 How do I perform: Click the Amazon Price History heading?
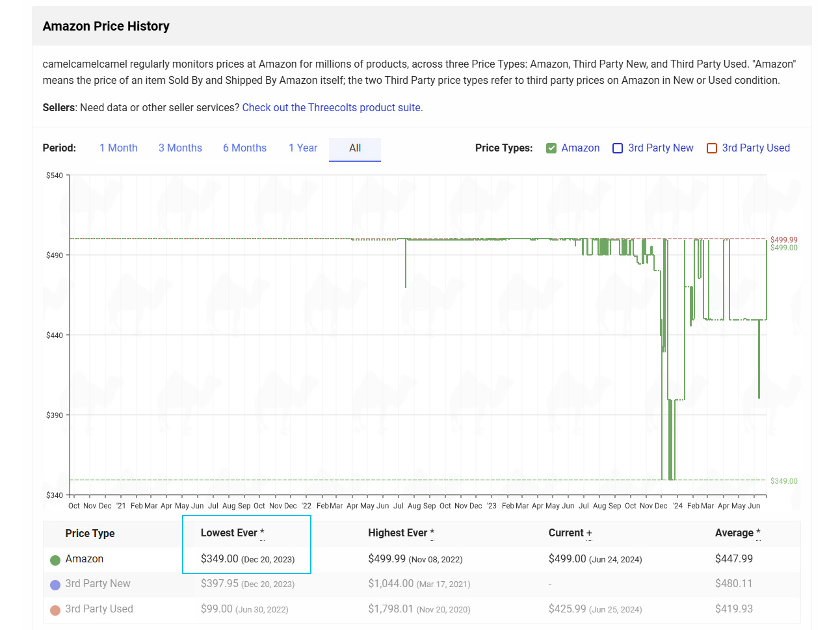tap(106, 27)
